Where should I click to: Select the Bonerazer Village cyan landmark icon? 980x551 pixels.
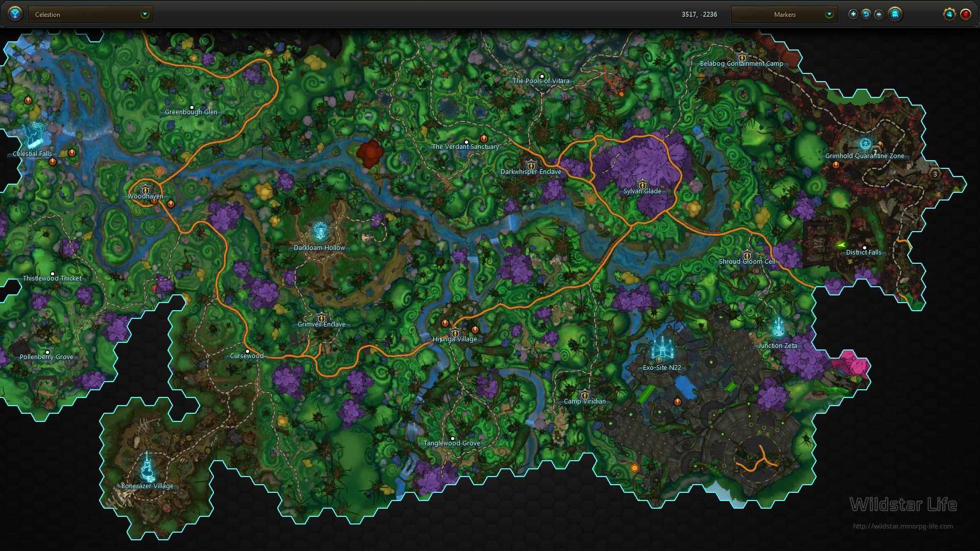point(148,467)
